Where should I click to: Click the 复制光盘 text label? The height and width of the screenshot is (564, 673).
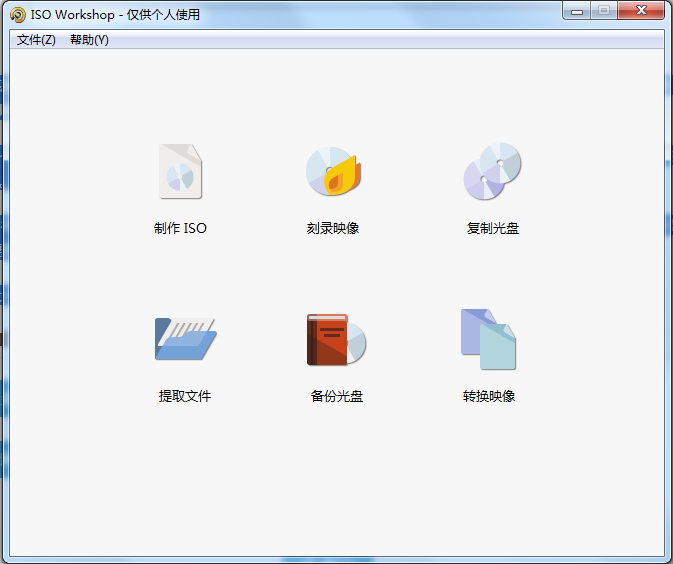[x=493, y=228]
